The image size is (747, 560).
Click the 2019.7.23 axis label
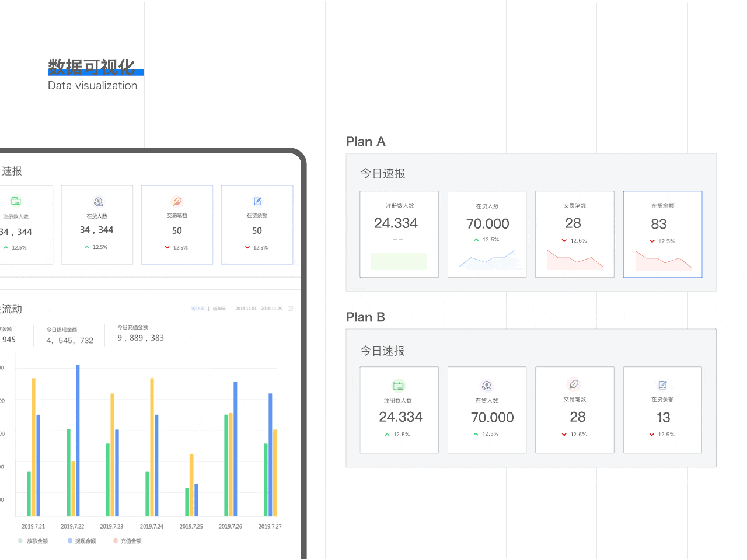[x=111, y=526]
